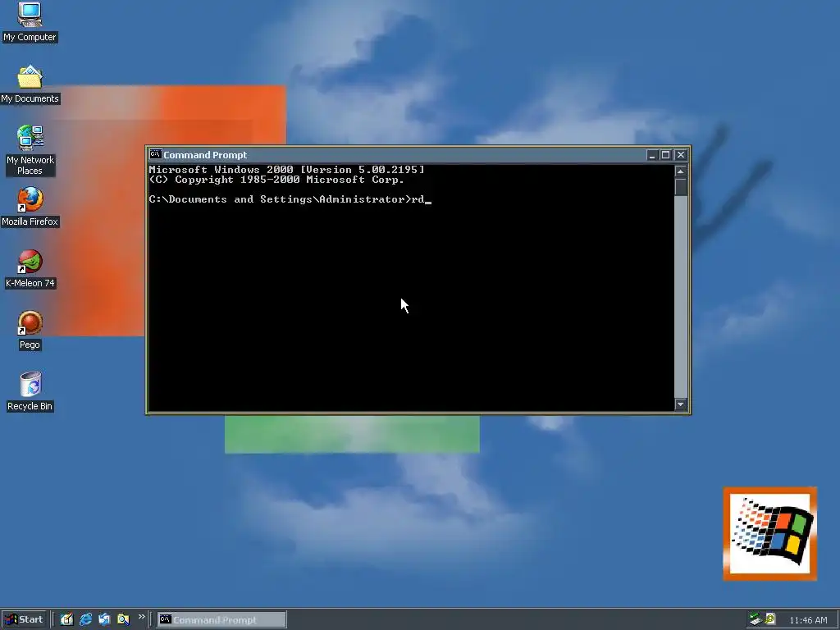The height and width of the screenshot is (630, 840).
Task: Click Command Prompt scrollbar up arrow
Action: (x=681, y=171)
